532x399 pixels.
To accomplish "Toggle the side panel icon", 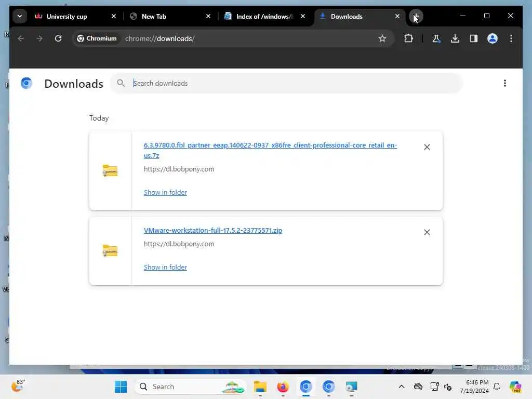I will [x=474, y=38].
